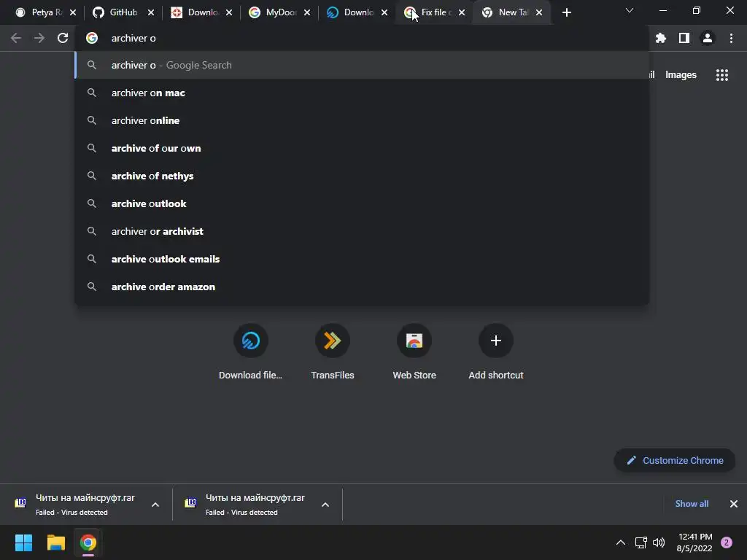This screenshot has width=747, height=560.
Task: Choose the 'archiver online' suggestion
Action: coord(362,120)
